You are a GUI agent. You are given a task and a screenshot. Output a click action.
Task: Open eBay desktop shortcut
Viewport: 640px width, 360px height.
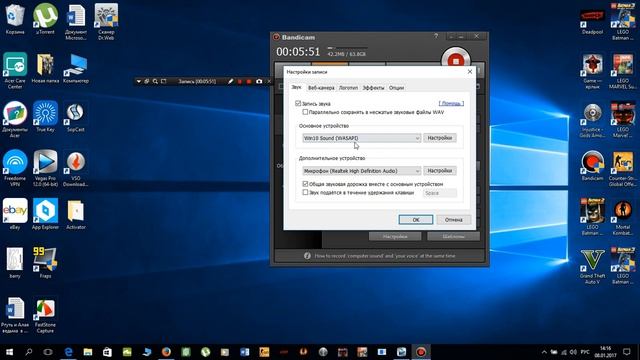coord(15,214)
